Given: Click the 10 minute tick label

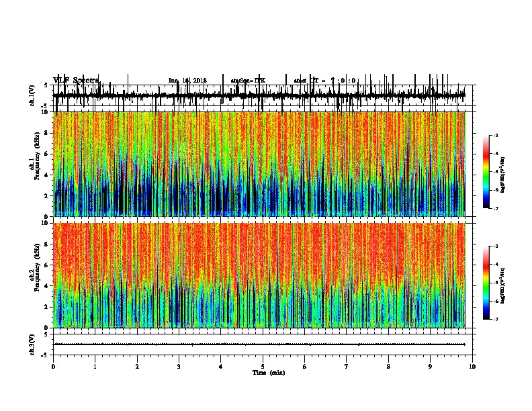Looking at the screenshot, I should tap(472, 367).
